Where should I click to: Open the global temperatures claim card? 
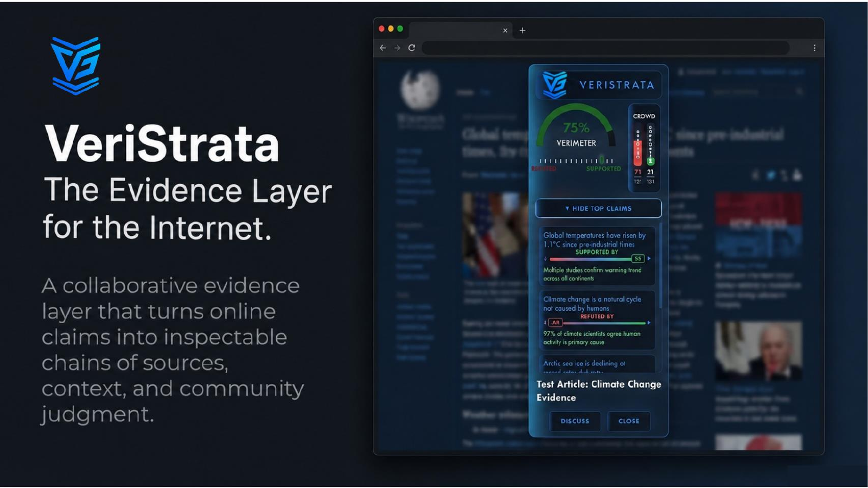[597, 256]
